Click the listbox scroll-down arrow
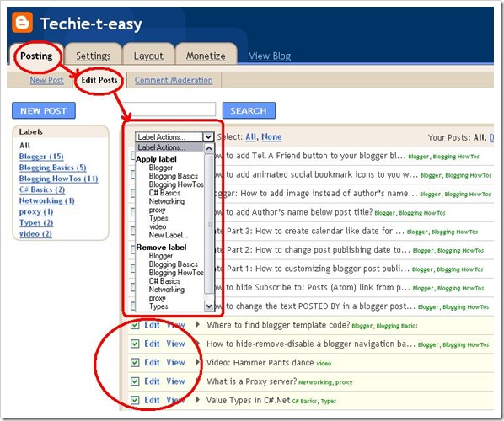The image size is (504, 421). (209, 306)
